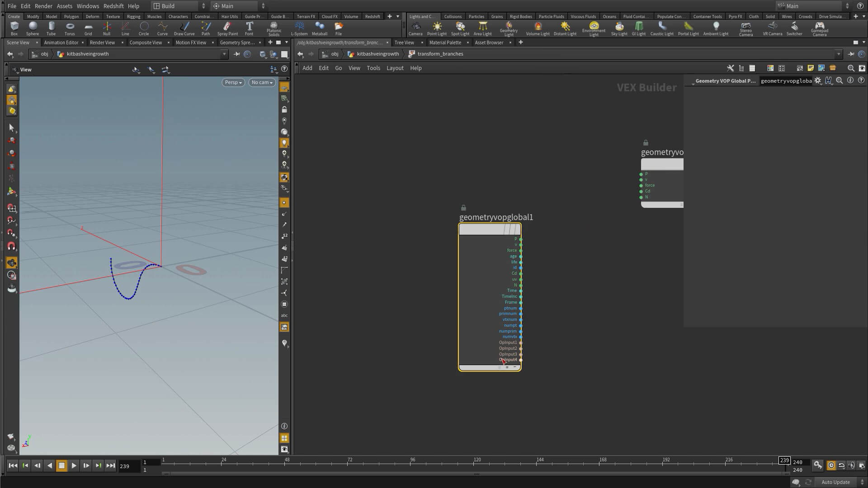Open the Persp viewport dropdown
Viewport: 868px width, 488px height.
click(x=233, y=82)
